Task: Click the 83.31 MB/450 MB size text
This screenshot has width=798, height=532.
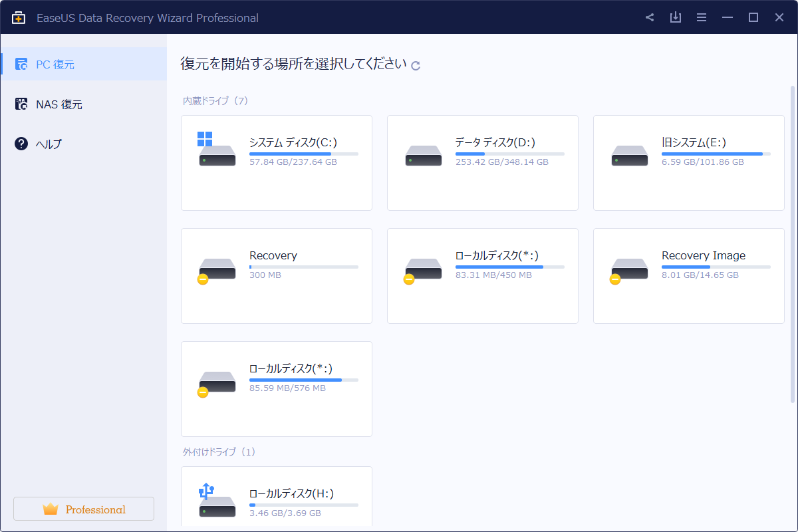Action: point(493,275)
